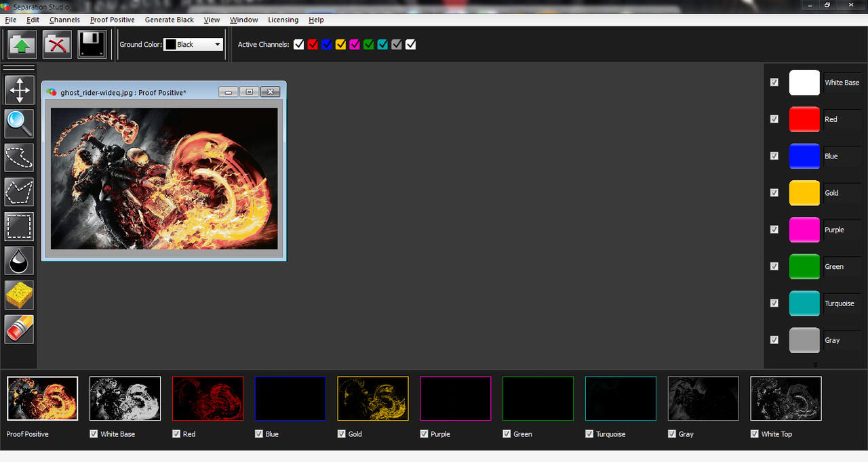The height and width of the screenshot is (462, 868).
Task: Uncheck White Base checkbox in side panel
Action: click(774, 82)
